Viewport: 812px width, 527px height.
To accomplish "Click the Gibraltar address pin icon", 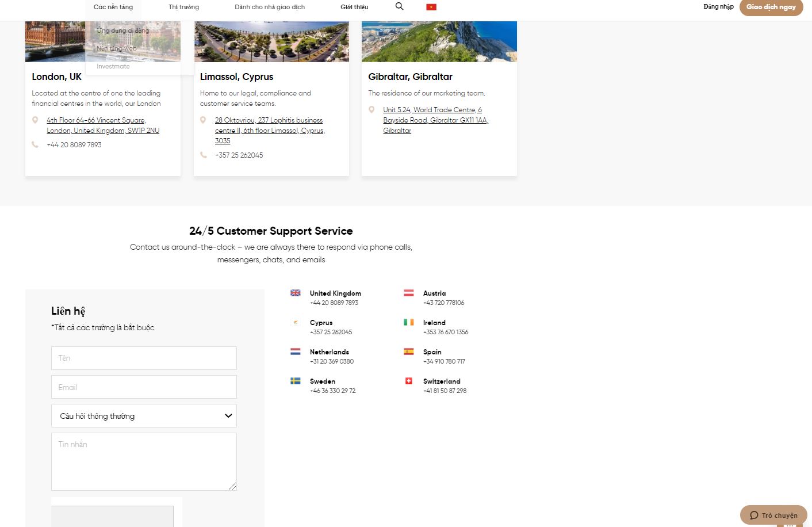I will 371,110.
